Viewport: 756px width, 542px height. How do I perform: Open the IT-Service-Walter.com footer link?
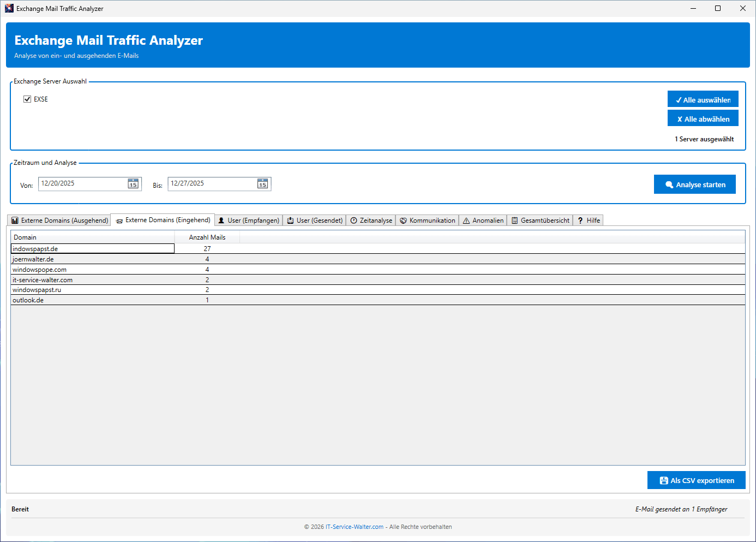[355, 527]
